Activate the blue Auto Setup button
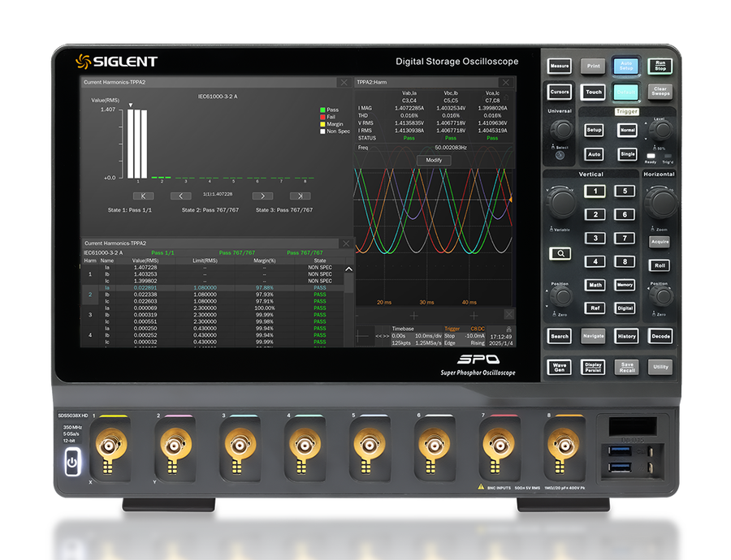This screenshot has height=560, width=731. [626, 66]
